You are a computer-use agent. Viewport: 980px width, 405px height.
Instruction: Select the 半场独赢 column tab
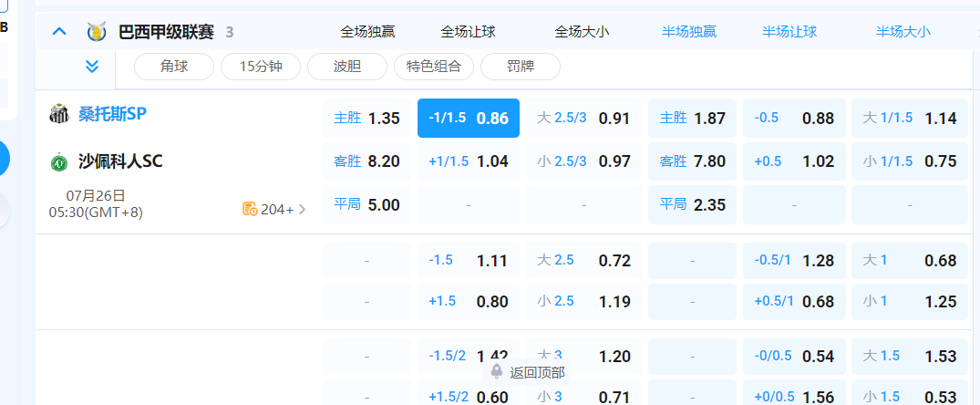(x=689, y=32)
